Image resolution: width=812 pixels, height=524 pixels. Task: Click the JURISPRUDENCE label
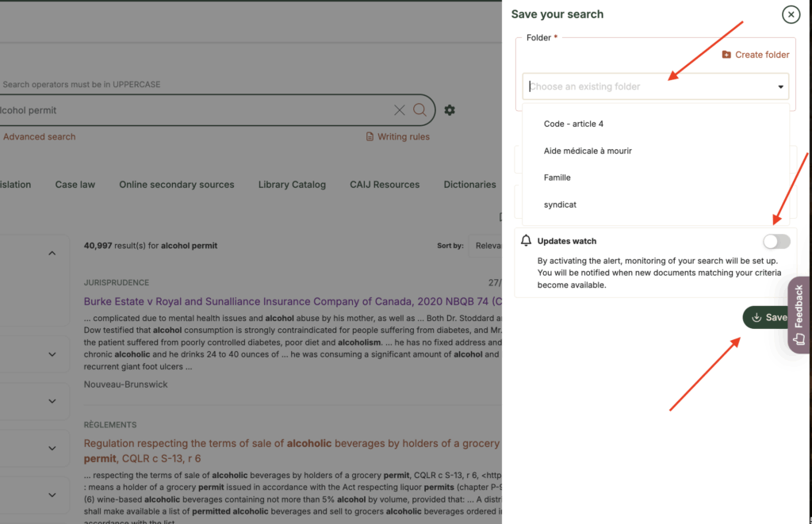(117, 282)
